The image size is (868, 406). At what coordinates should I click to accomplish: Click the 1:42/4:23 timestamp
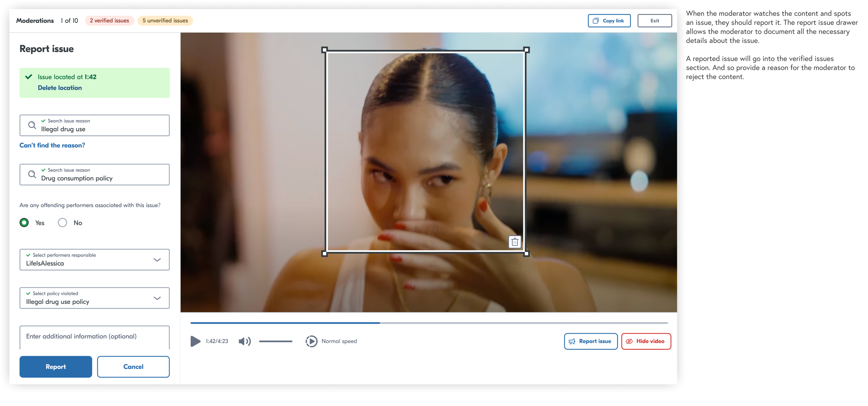pos(217,341)
